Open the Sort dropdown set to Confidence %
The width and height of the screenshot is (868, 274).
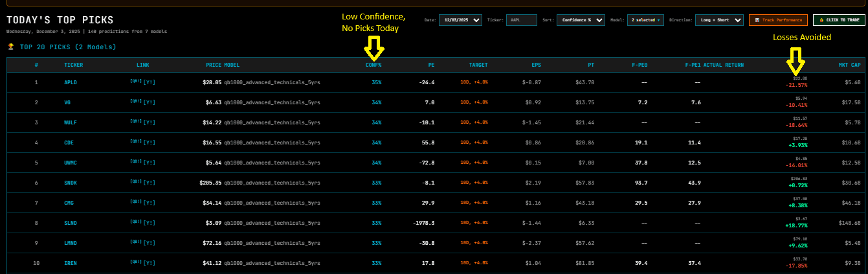pos(581,20)
